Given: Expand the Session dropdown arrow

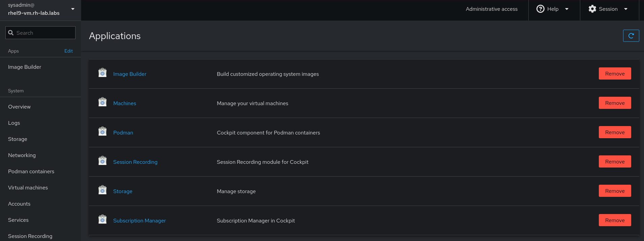Looking at the screenshot, I should coord(626,9).
